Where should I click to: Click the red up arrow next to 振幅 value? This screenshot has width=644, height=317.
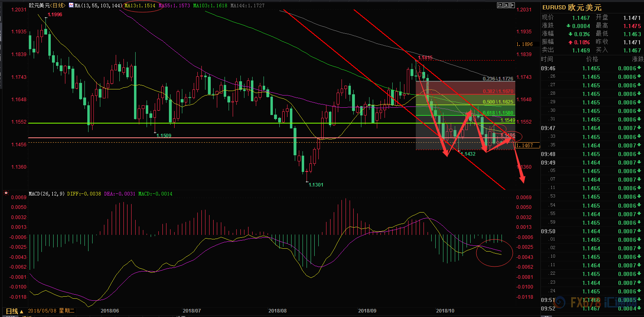[571, 42]
